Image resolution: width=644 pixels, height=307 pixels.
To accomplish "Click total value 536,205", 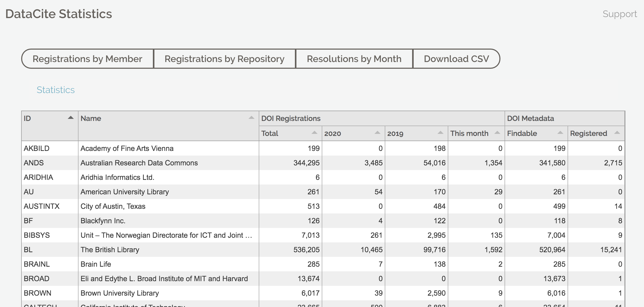I will point(307,250).
